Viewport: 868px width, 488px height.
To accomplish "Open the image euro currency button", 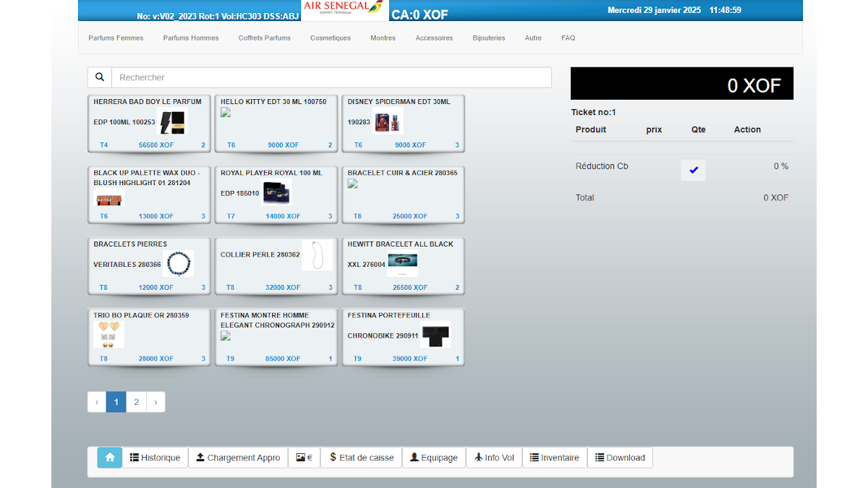I will coord(305,458).
